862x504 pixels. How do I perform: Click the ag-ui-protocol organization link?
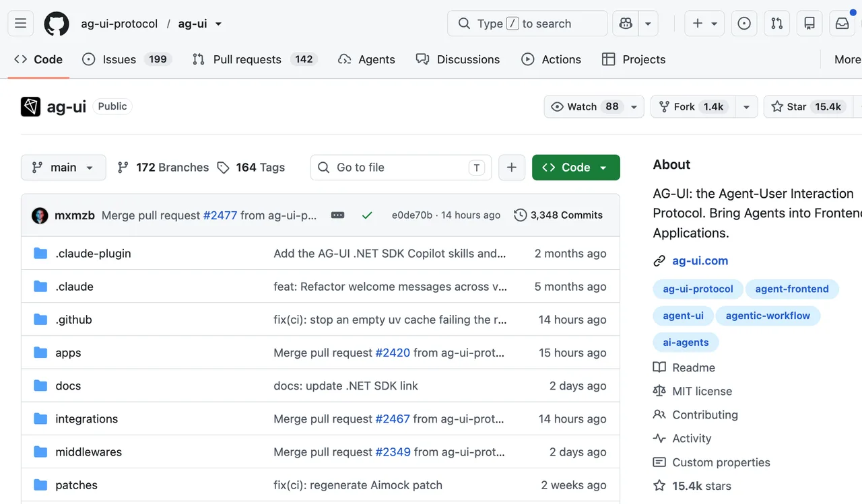tap(119, 24)
